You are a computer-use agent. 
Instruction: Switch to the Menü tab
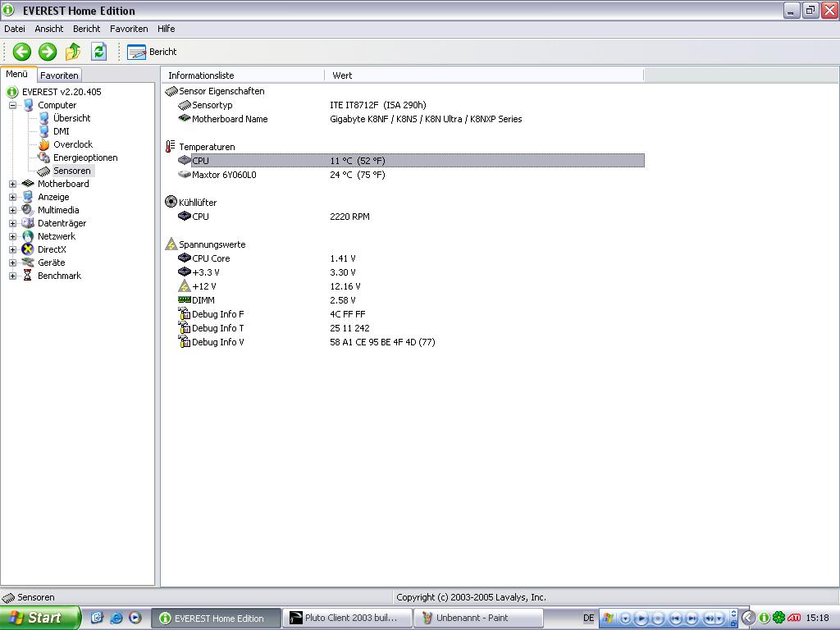point(17,75)
